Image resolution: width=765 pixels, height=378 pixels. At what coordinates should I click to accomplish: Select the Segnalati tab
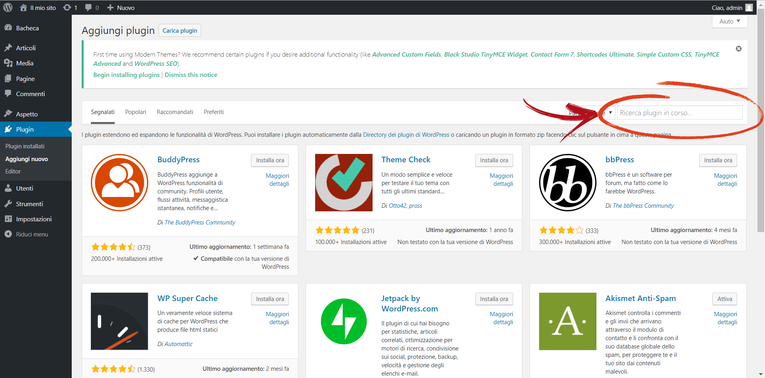[x=102, y=112]
